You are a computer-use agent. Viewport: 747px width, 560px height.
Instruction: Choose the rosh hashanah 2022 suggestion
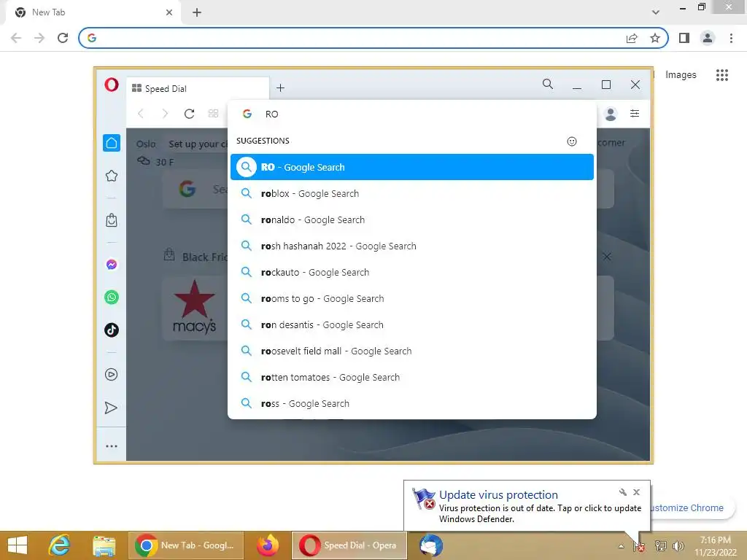(x=412, y=246)
